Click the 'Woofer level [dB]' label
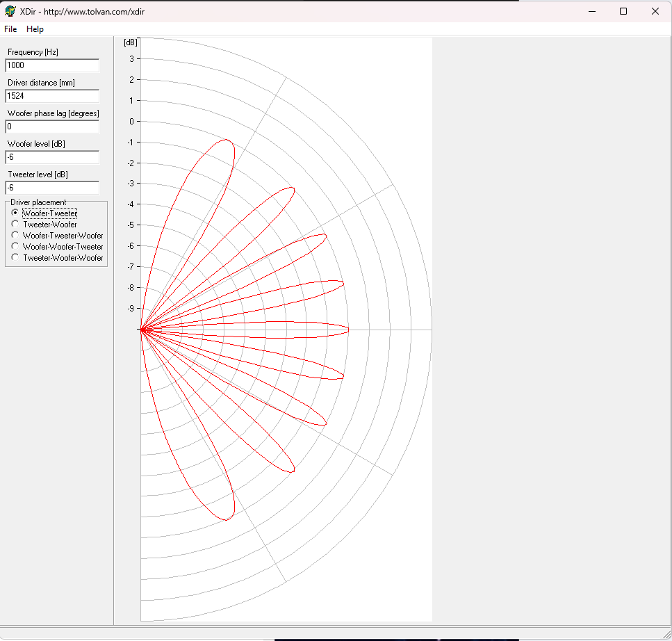This screenshot has width=672, height=641. (x=36, y=144)
